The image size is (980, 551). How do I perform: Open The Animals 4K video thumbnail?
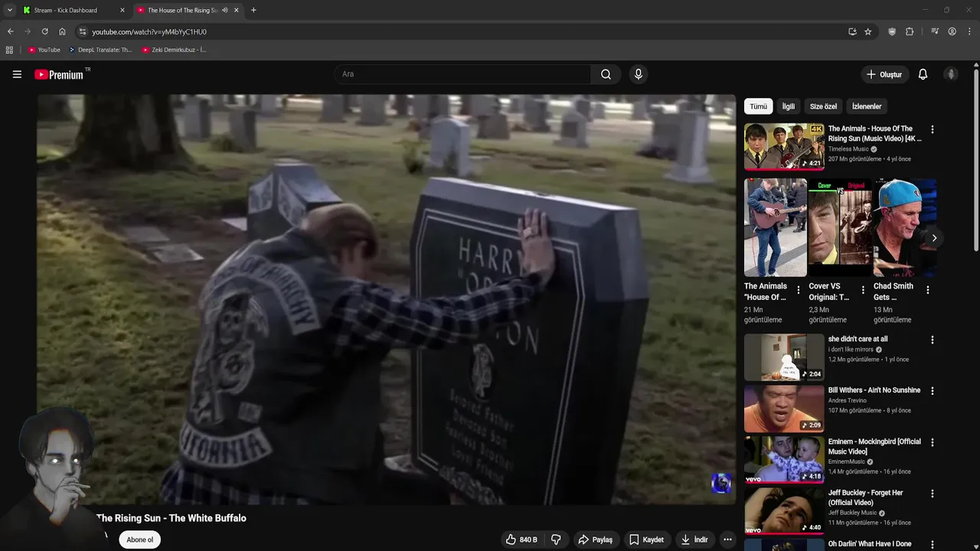(x=784, y=146)
